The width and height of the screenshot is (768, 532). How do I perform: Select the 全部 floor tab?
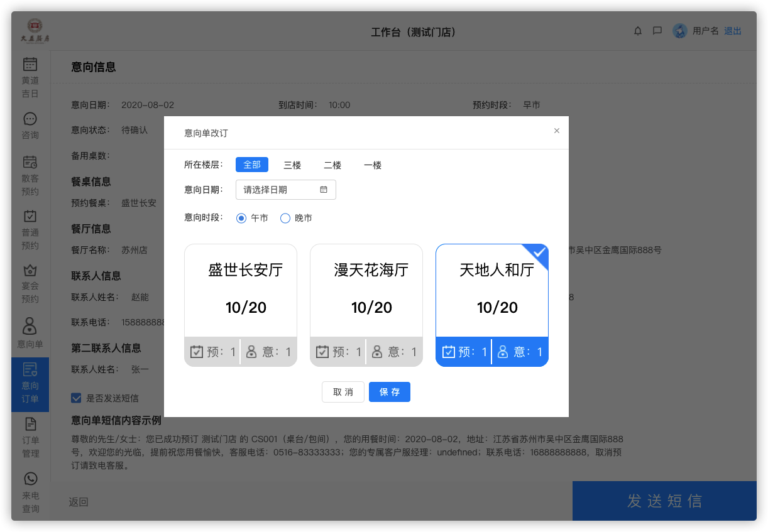coord(252,165)
